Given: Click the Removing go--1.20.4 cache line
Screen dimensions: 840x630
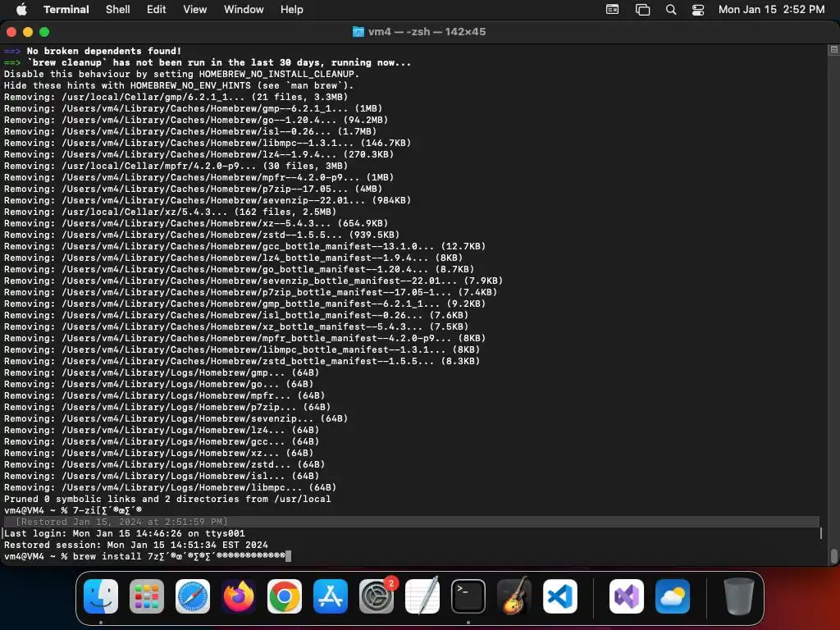Looking at the screenshot, I should click(x=196, y=120).
